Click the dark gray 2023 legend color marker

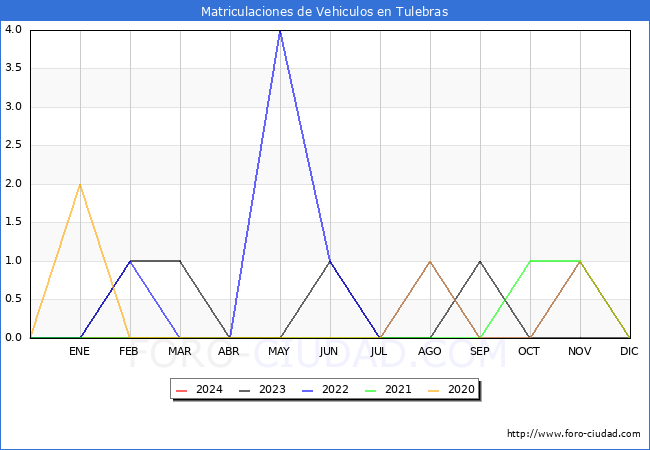coord(245,390)
